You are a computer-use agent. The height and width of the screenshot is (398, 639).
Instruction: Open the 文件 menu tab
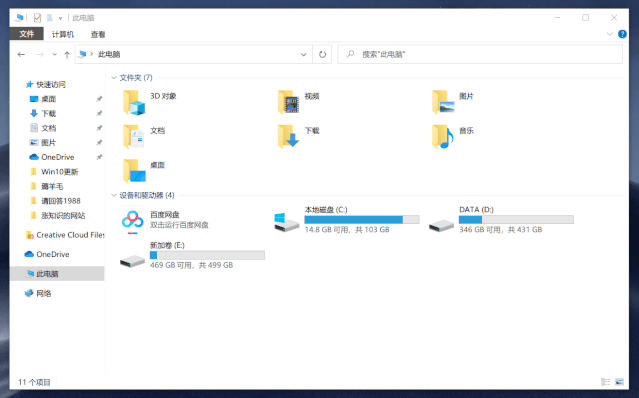(26, 34)
